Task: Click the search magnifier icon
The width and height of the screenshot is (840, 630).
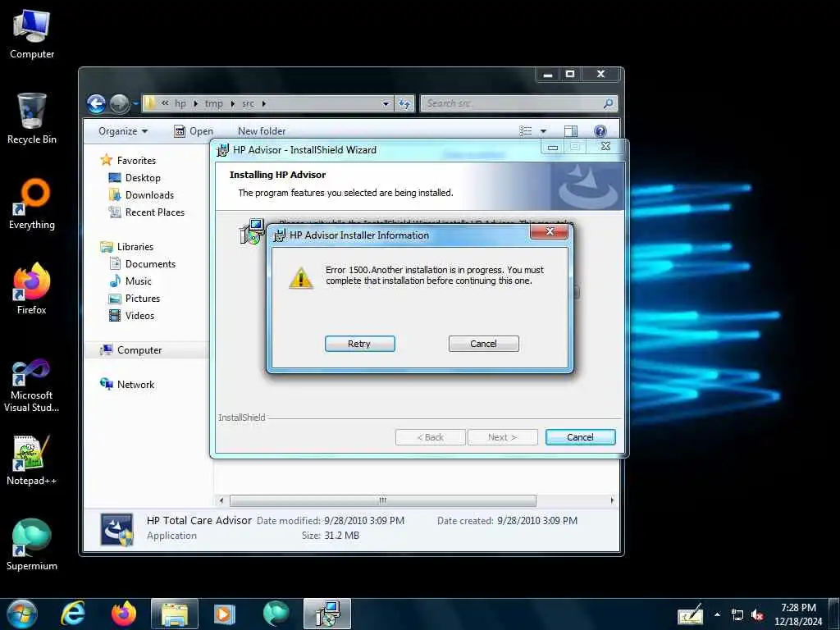Action: tap(608, 103)
